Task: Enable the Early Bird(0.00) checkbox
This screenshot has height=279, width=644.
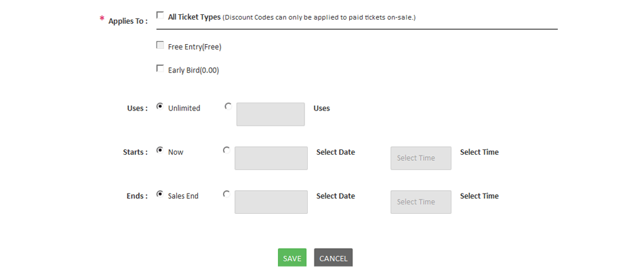Action: (x=160, y=69)
